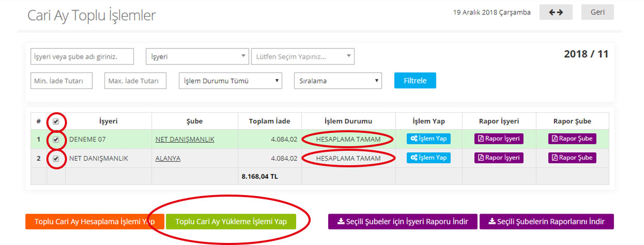Image resolution: width=644 pixels, height=245 pixels.
Task: Click the Şube column header
Action: pos(194,121)
